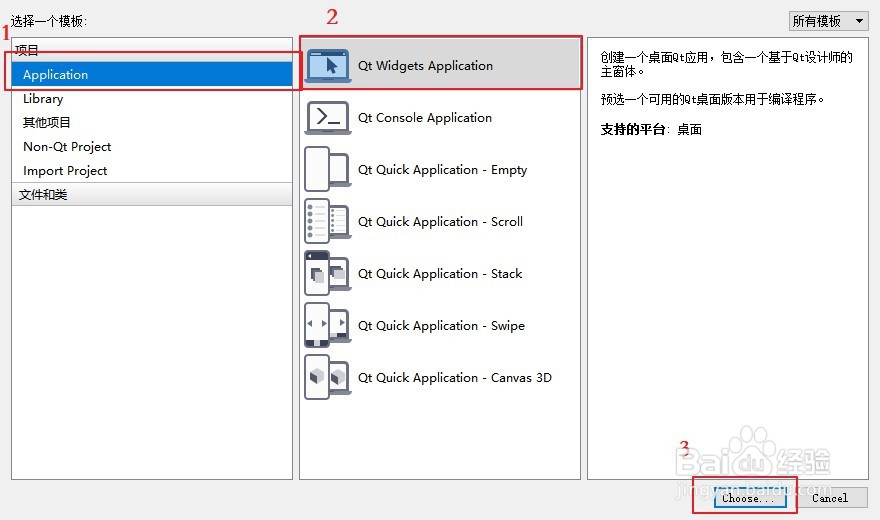Image resolution: width=880 pixels, height=520 pixels.
Task: Click the Cancel button
Action: tap(830, 498)
